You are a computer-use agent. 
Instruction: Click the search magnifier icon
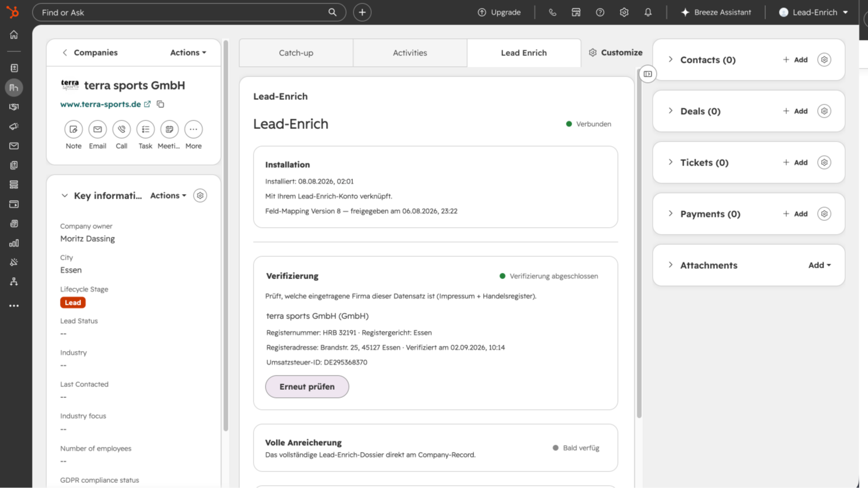(332, 12)
